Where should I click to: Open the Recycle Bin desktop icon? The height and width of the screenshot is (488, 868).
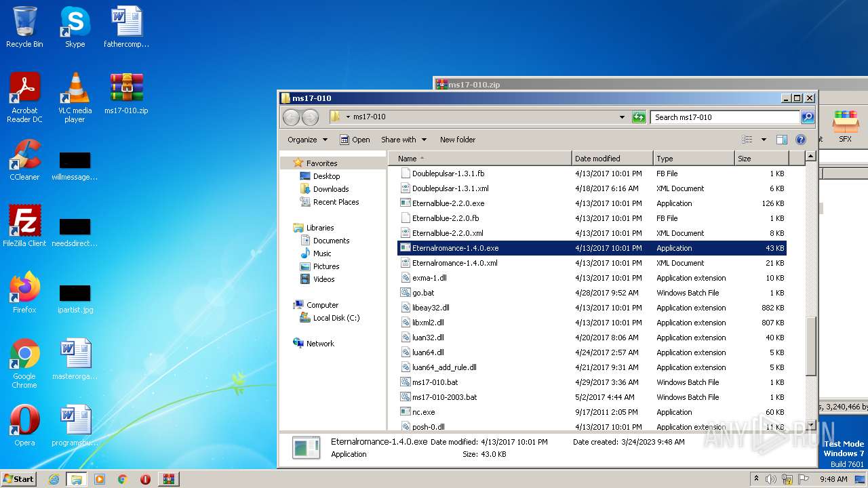(x=24, y=27)
